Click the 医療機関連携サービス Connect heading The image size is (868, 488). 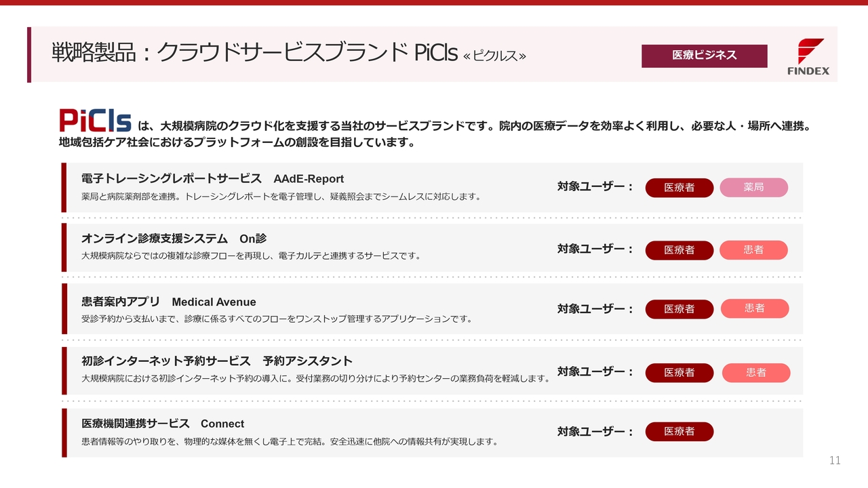163,424
